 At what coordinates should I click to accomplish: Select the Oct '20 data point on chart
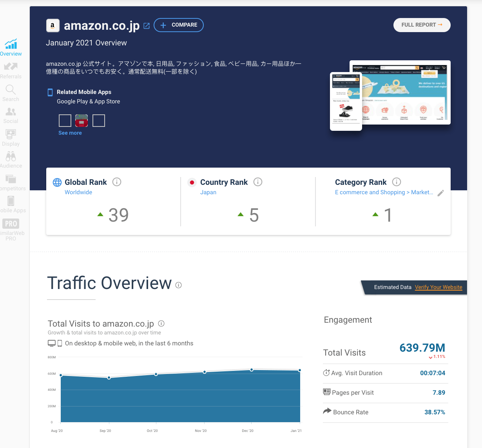coord(156,374)
